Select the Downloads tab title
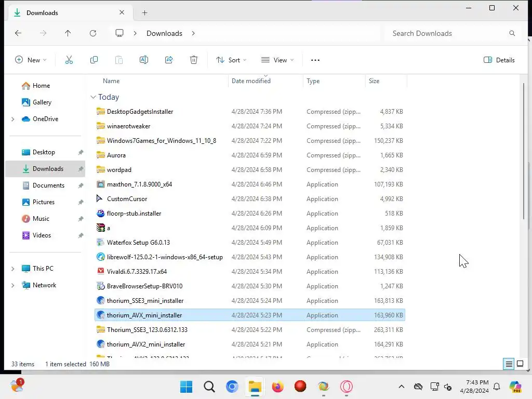This screenshot has height=399, width=532. coord(42,13)
